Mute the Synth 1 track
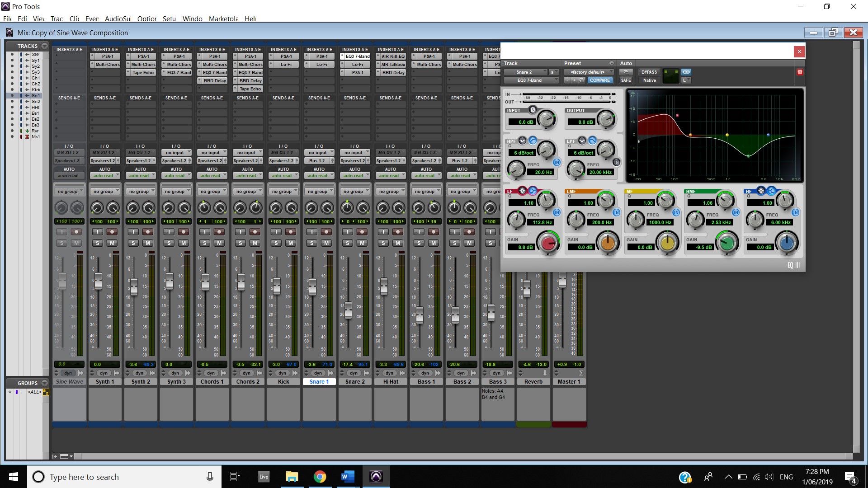The width and height of the screenshot is (868, 488). click(x=112, y=243)
